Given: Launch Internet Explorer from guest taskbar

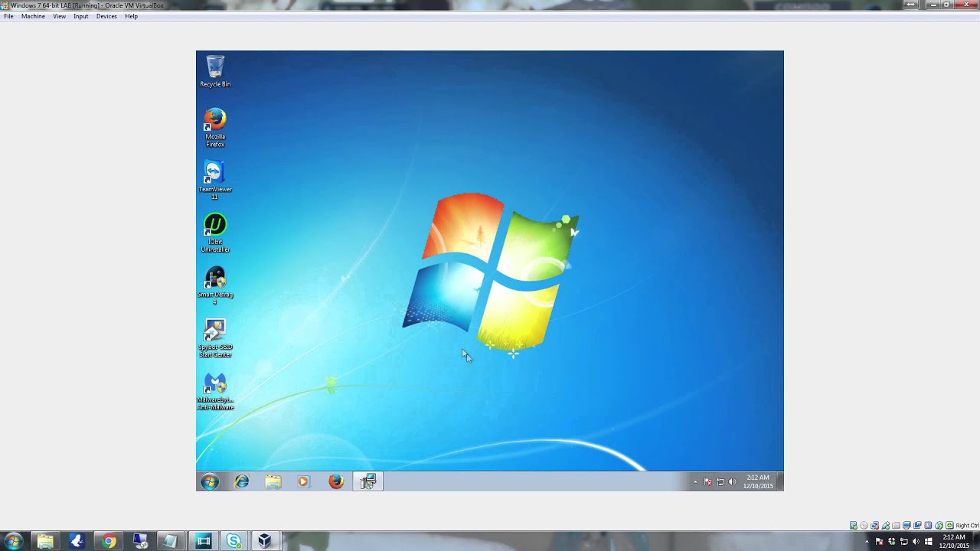Looking at the screenshot, I should tap(241, 481).
